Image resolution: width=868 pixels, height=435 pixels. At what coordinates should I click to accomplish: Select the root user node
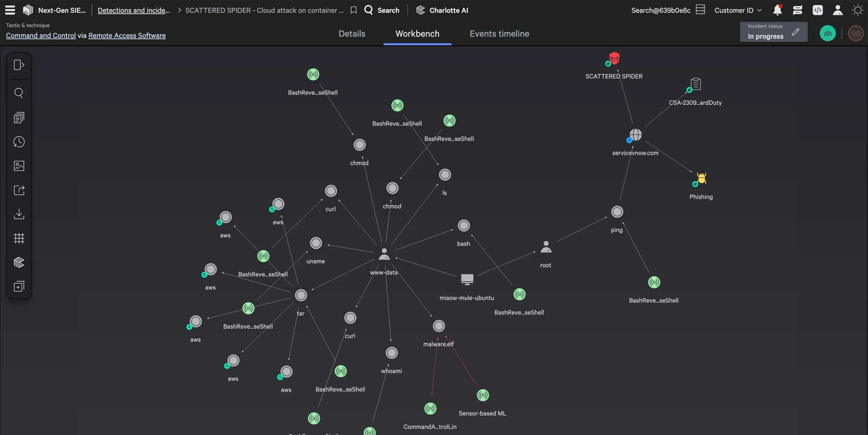click(x=546, y=247)
